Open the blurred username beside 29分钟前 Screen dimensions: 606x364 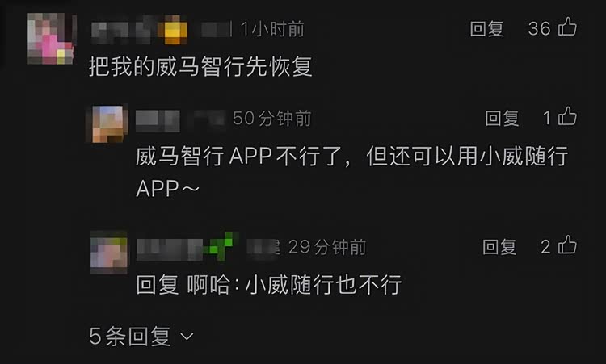coord(170,249)
